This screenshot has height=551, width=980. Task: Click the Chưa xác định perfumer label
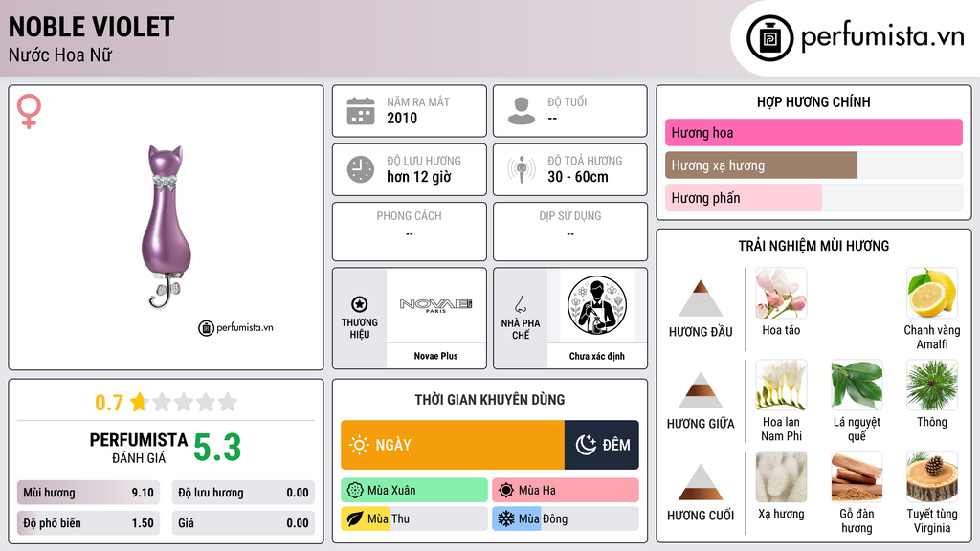pos(597,356)
